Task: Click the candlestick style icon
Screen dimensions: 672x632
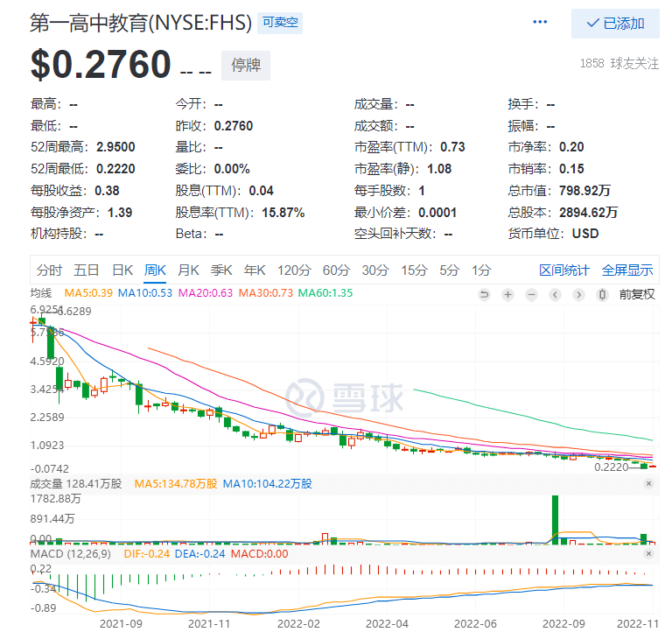Action: coord(602,295)
